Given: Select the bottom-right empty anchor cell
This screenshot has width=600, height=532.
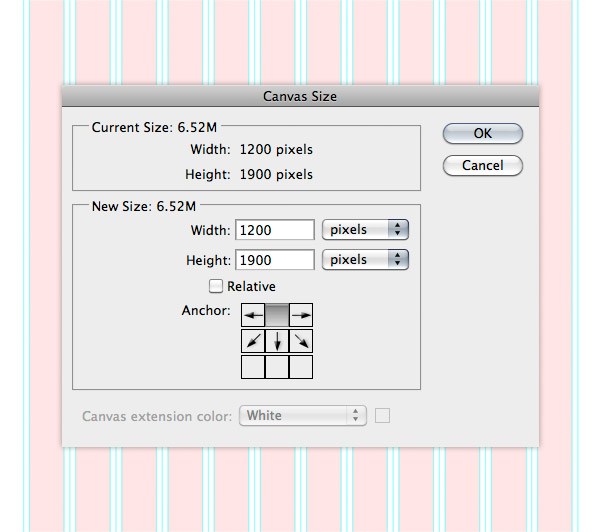Looking at the screenshot, I should (x=301, y=367).
